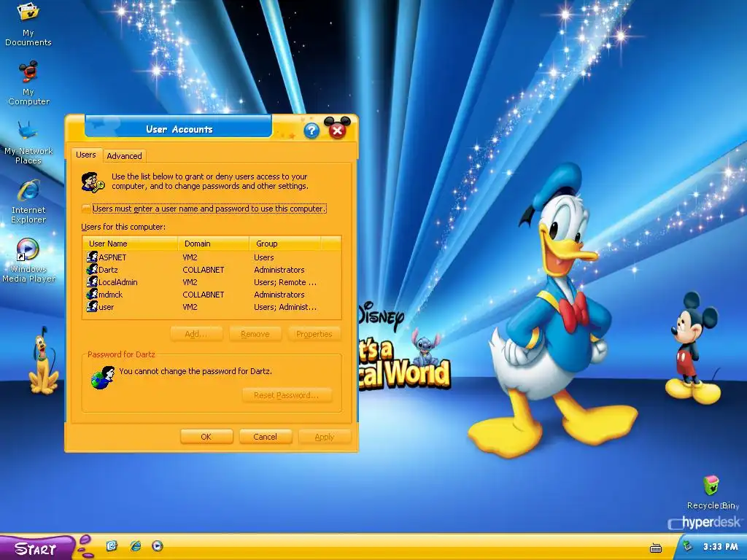This screenshot has width=747, height=560.
Task: Switch to the Users tab
Action: click(86, 155)
